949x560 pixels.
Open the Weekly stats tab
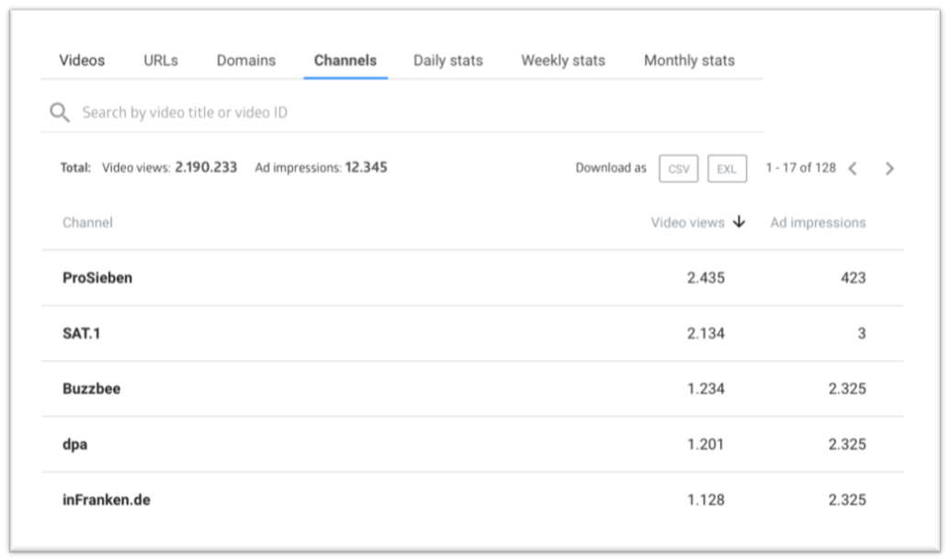pos(563,61)
